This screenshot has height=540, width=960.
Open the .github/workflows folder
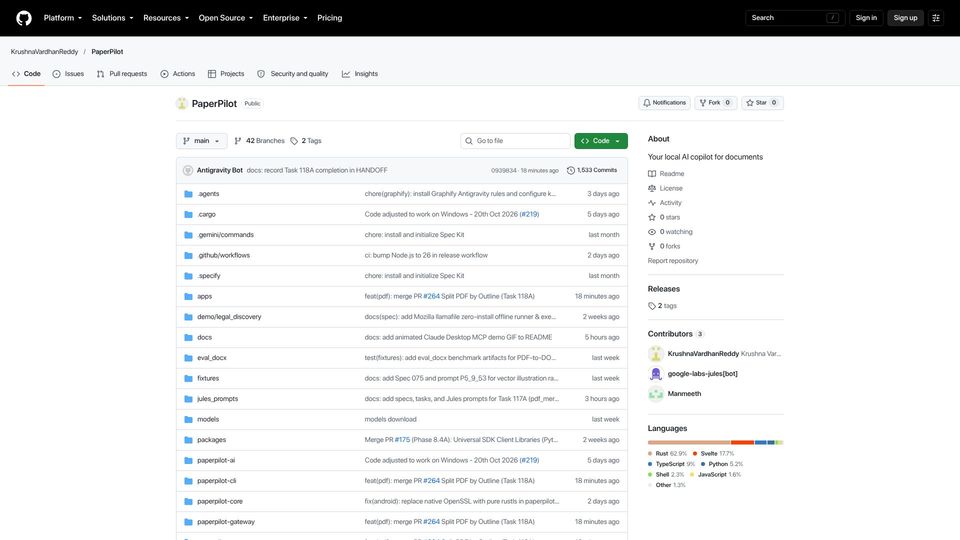(x=223, y=255)
